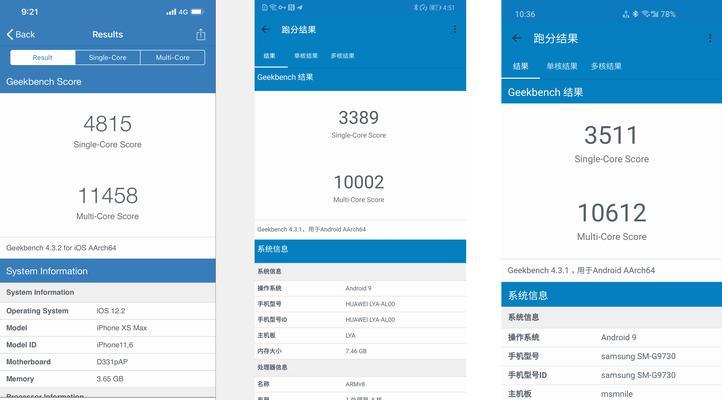Screen dimensions: 722x400
Task: Tap Huawei '系统信息' blue header
Action: 360,251
